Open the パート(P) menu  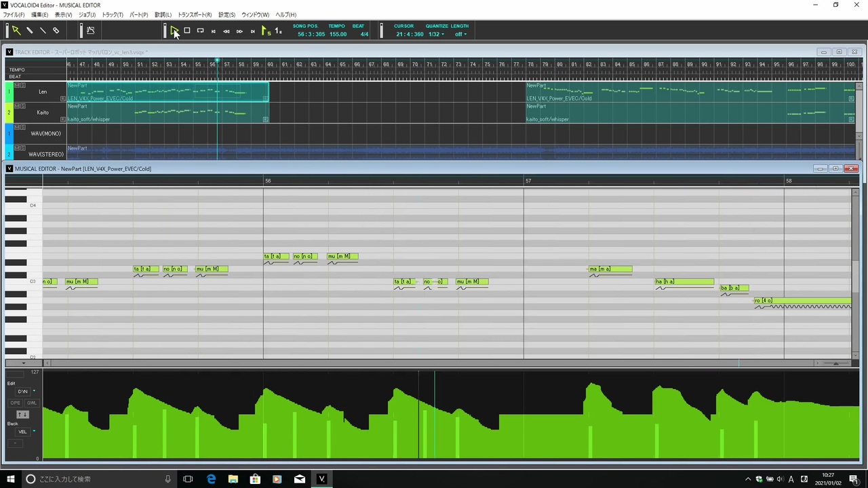[x=139, y=15]
